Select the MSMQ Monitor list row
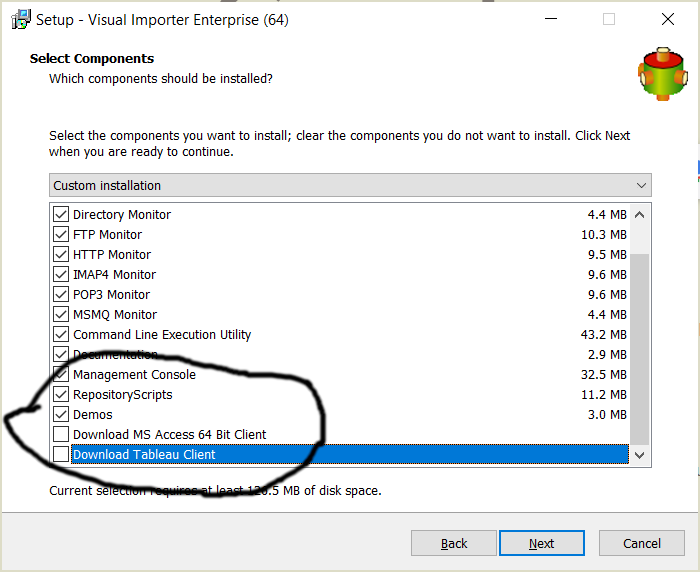The width and height of the screenshot is (700, 572). pyautogui.click(x=340, y=314)
